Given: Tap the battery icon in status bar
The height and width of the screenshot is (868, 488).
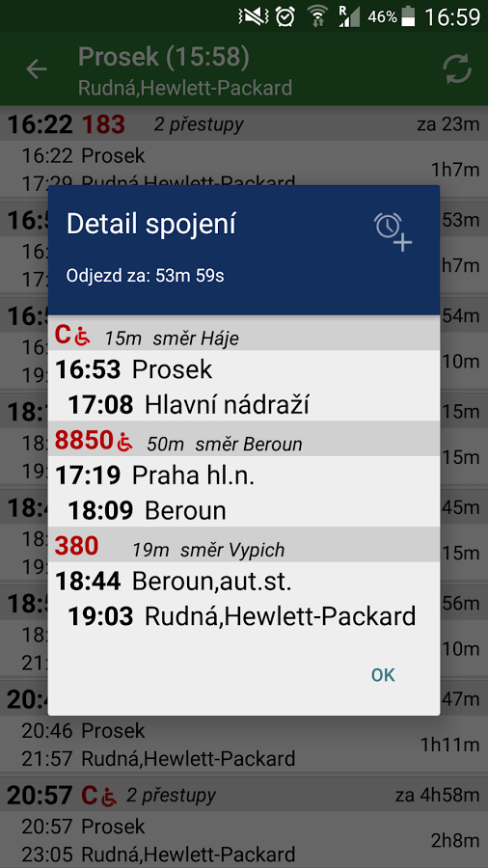Looking at the screenshot, I should [409, 16].
